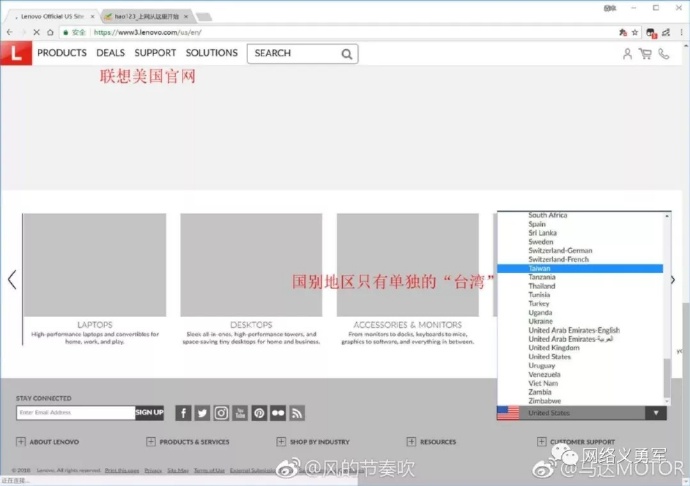Screen dimensions: 690x486
Task: Toggle the United States country dropdown arrow
Action: click(656, 413)
